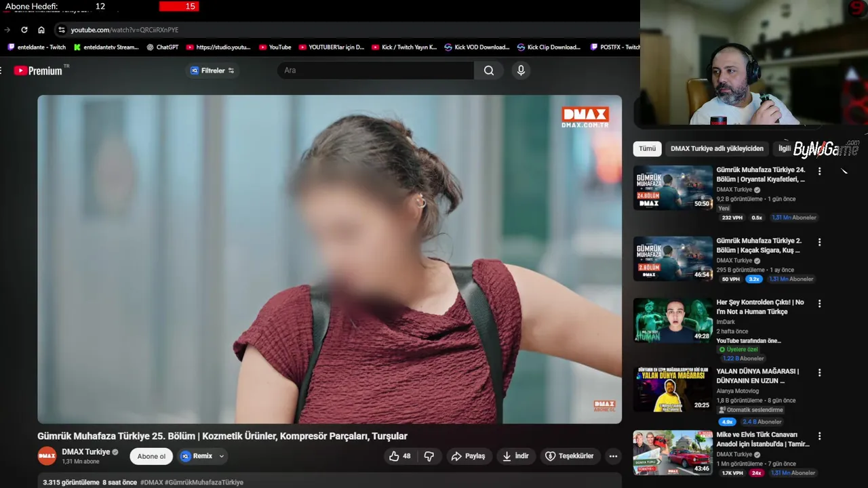Open menu for Gümrük Muhafaza 24. Bölüm
Image resolution: width=868 pixels, height=488 pixels.
(x=819, y=171)
